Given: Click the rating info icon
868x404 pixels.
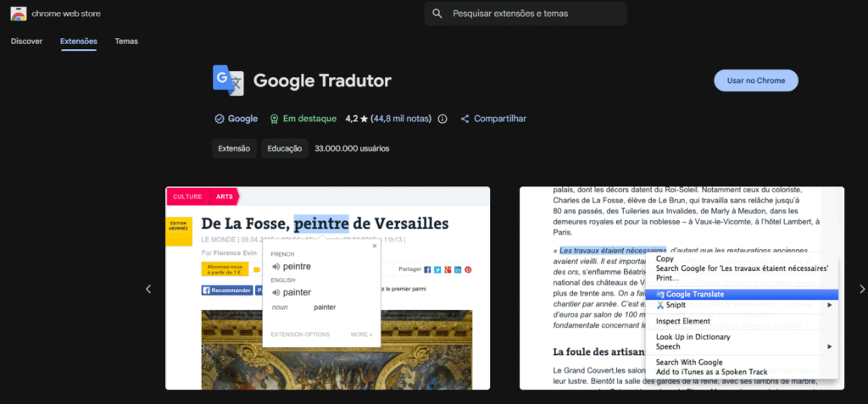Looking at the screenshot, I should click(442, 119).
